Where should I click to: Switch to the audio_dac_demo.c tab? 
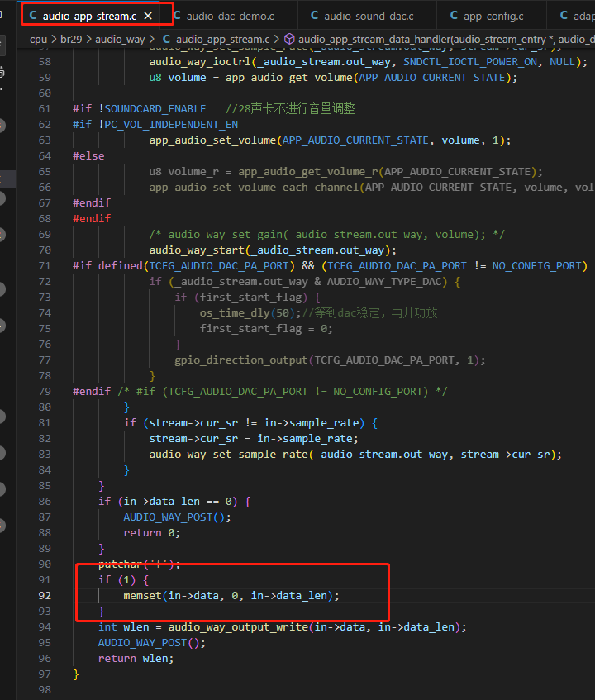(x=230, y=16)
